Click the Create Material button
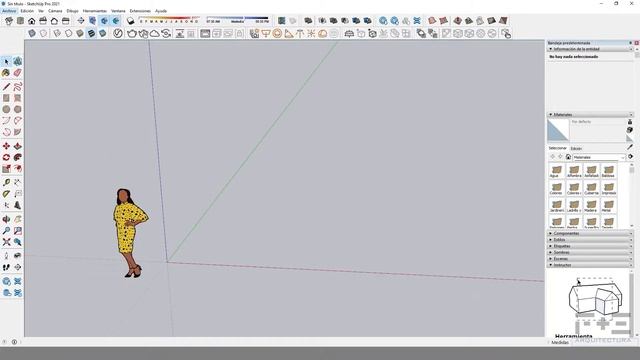 630,130
